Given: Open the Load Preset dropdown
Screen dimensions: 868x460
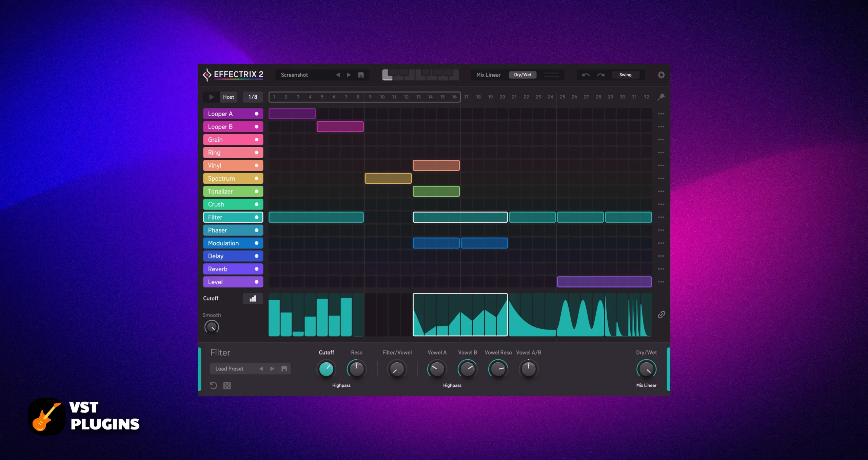Looking at the screenshot, I should point(229,369).
